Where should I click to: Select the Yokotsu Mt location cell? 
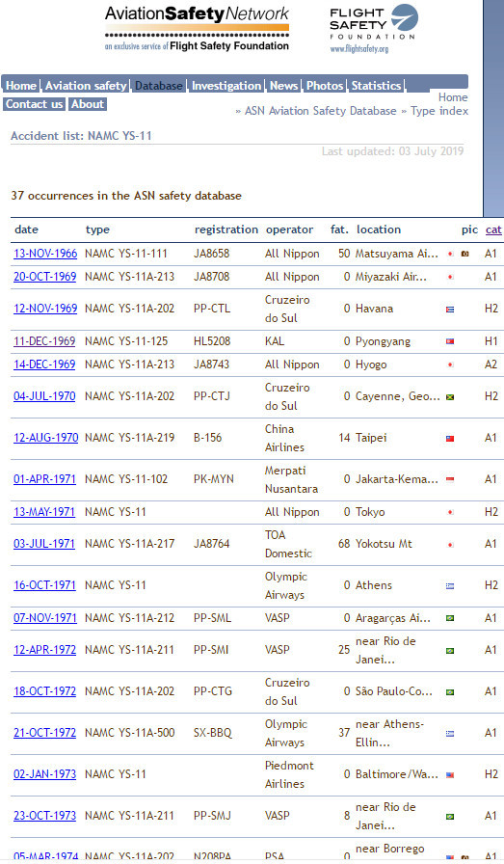[384, 544]
